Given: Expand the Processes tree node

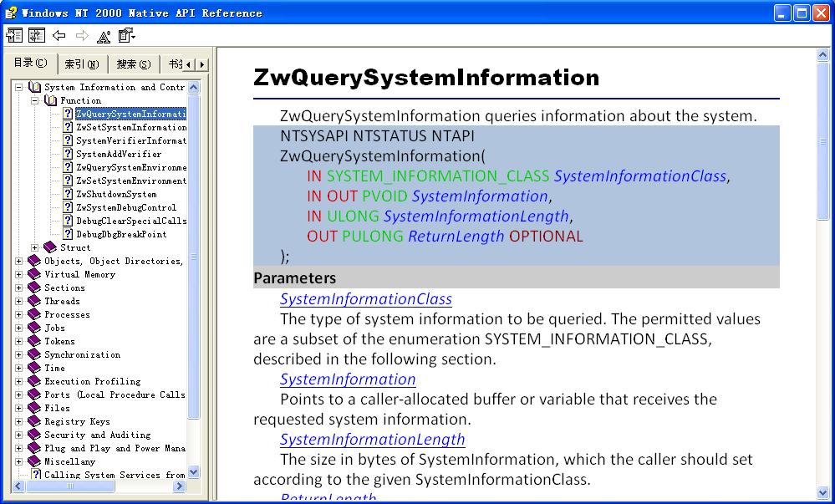Looking at the screenshot, I should click(x=18, y=314).
